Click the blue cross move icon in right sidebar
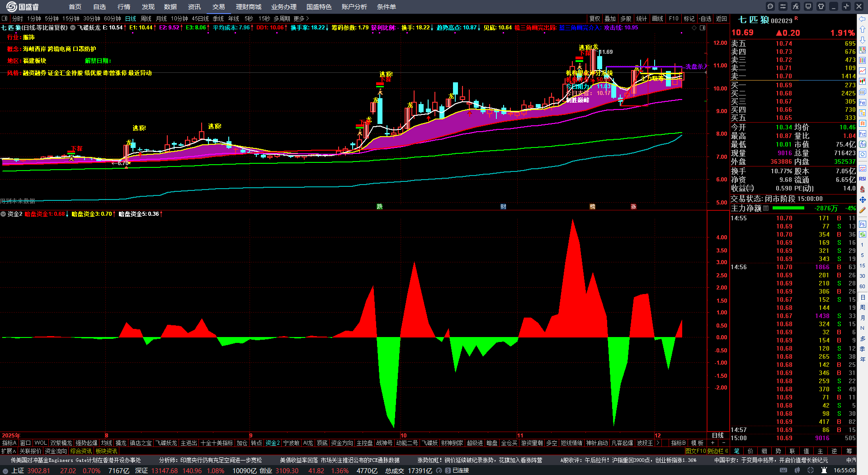Image resolution: width=868 pixels, height=475 pixels. (863, 199)
